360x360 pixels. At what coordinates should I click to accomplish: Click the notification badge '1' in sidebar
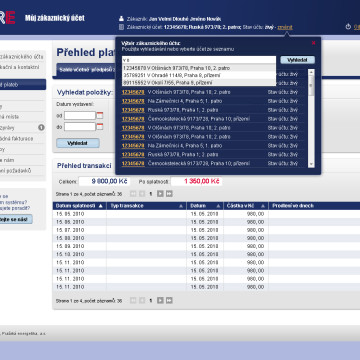(41, 127)
